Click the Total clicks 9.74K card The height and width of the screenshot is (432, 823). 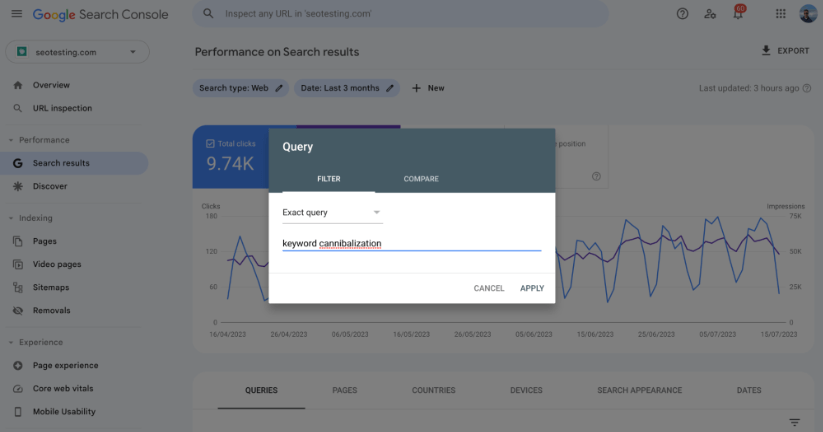231,157
